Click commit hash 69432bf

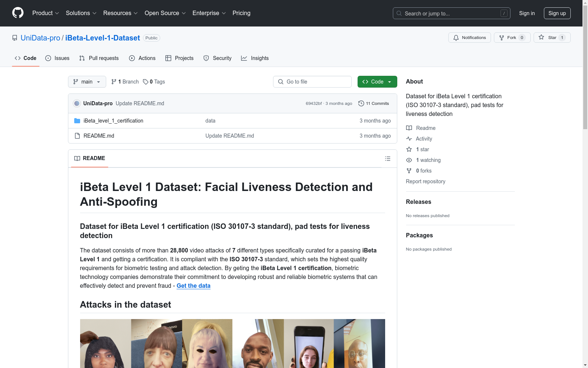click(314, 103)
